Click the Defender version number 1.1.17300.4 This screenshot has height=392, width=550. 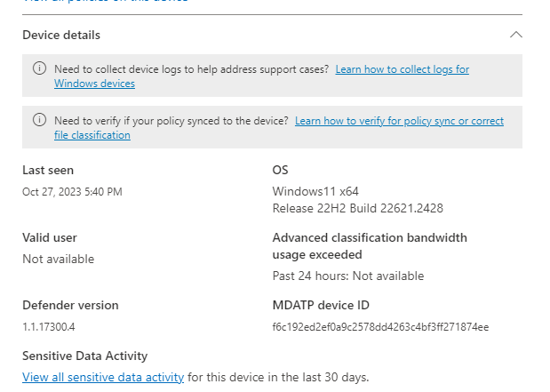[x=49, y=326]
